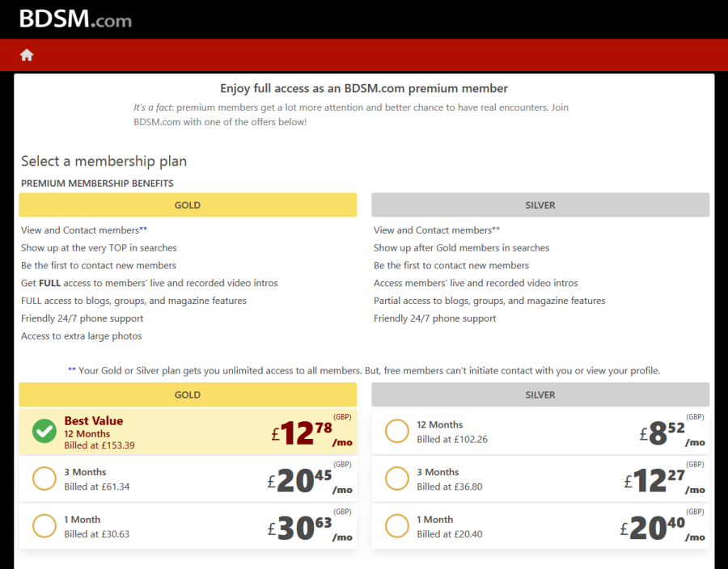Viewport: 728px width, 569px height.
Task: Click the SILVER pricing column header
Action: click(x=540, y=394)
